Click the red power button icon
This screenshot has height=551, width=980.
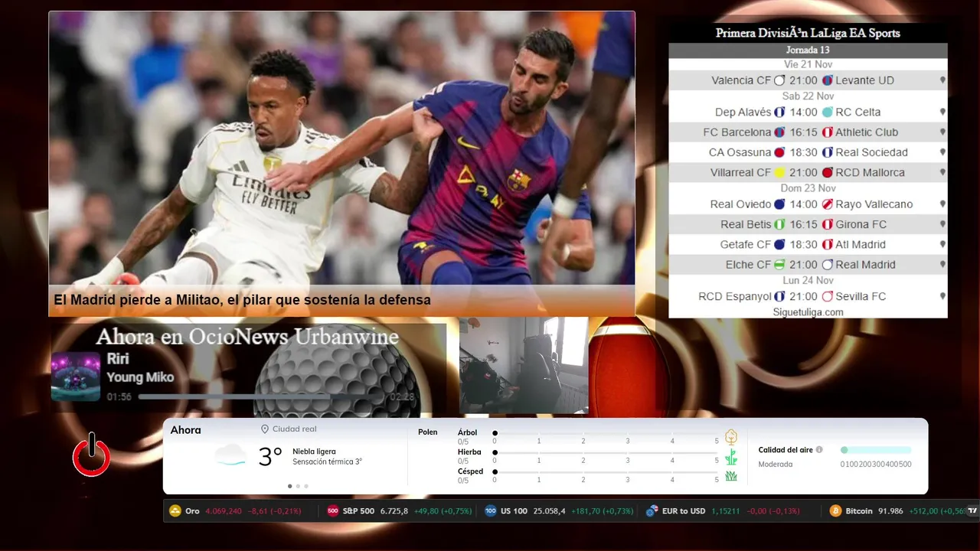pyautogui.click(x=91, y=455)
